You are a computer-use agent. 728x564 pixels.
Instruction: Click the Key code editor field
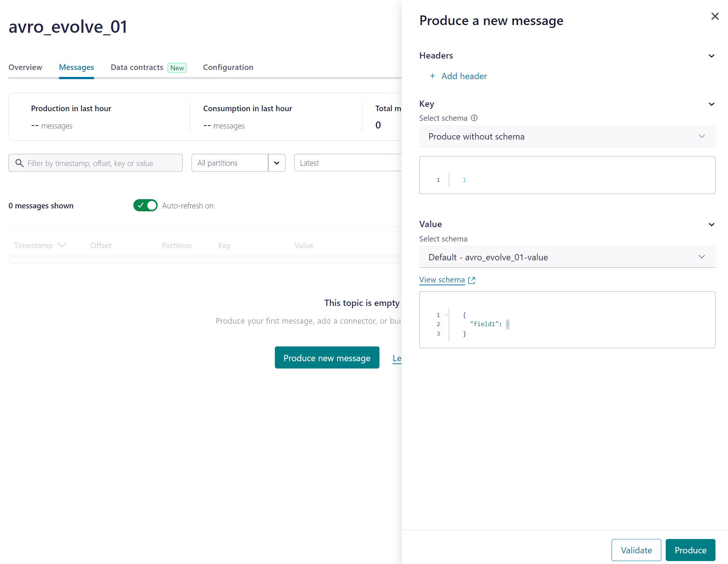[582, 180]
